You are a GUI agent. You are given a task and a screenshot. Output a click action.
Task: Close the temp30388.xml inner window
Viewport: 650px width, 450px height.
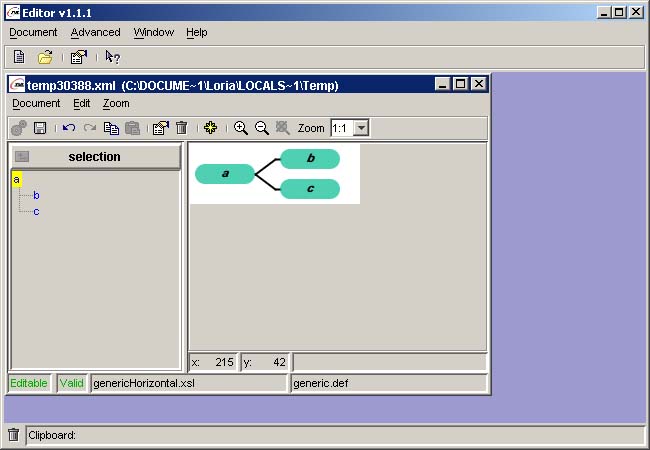click(x=479, y=84)
